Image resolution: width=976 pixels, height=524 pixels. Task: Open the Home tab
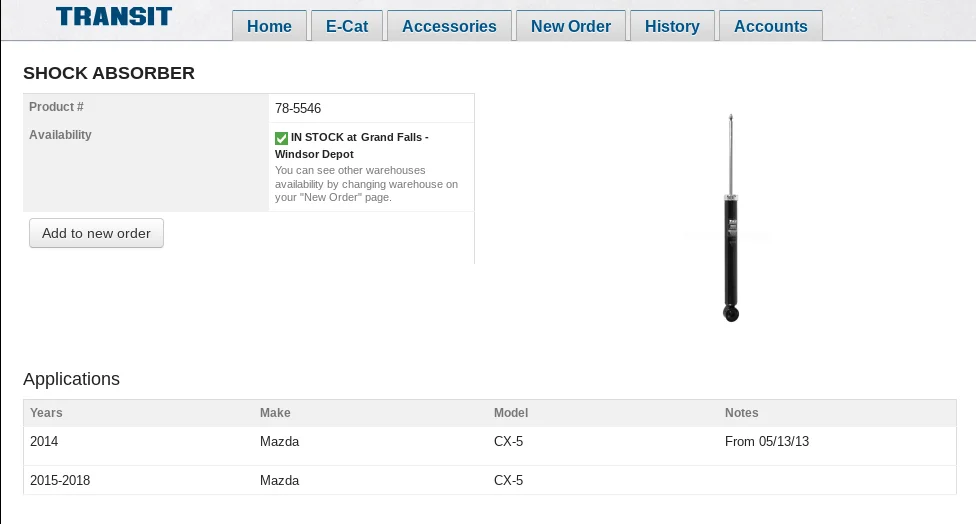point(269,26)
